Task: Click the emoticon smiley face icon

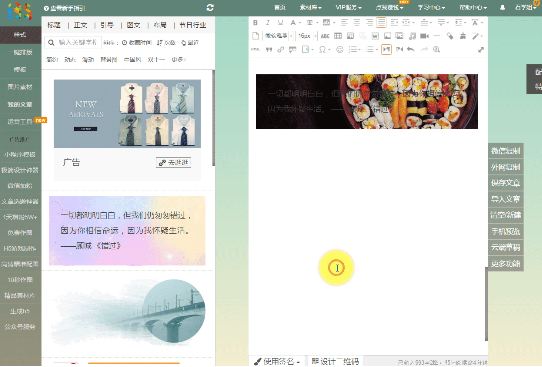Action: pos(340,50)
